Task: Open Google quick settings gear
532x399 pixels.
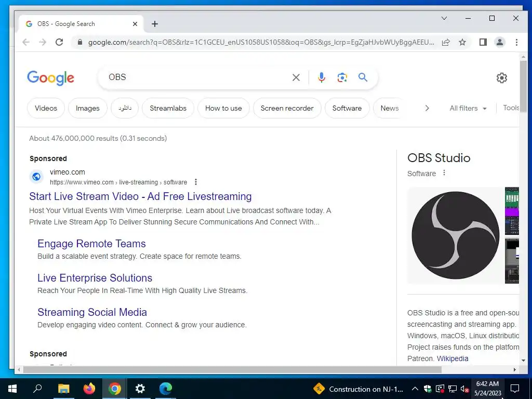Action: pyautogui.click(x=501, y=78)
